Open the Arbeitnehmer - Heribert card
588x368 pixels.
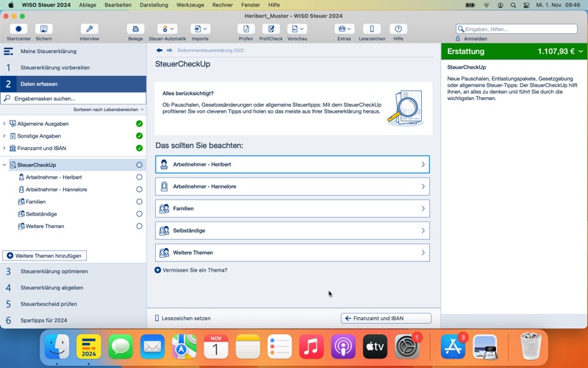293,164
